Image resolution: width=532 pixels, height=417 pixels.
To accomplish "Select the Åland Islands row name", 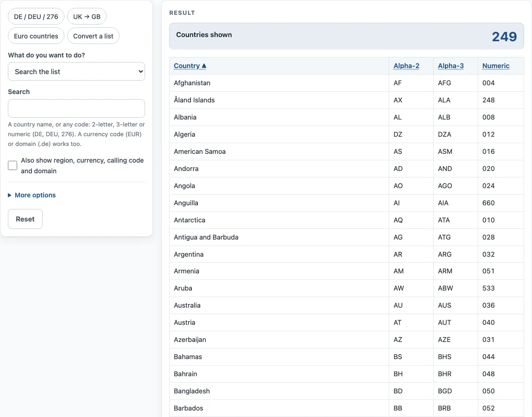I will click(194, 100).
